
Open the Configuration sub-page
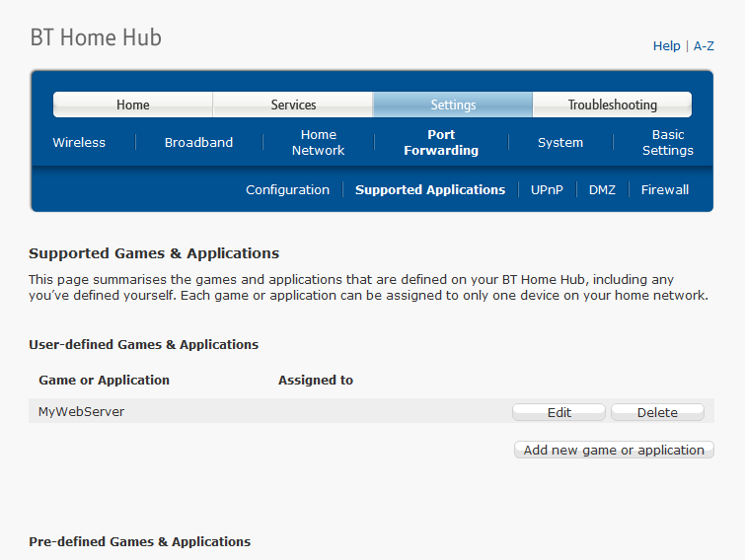click(287, 189)
